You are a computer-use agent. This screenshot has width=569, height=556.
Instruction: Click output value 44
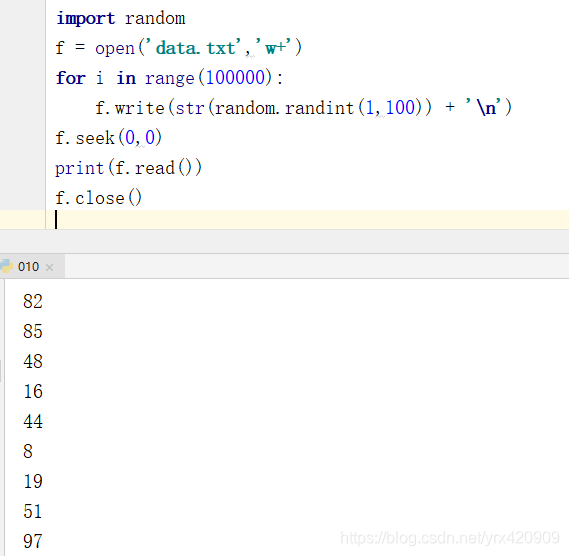33,421
